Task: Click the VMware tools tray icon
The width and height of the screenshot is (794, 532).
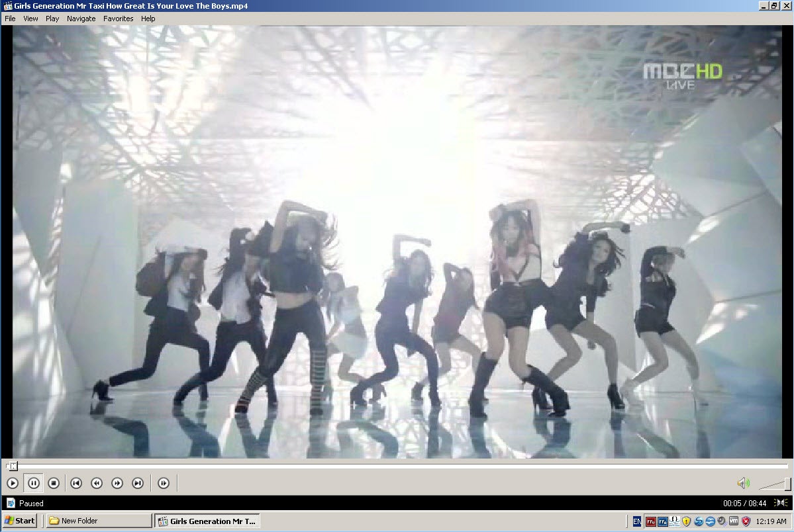Action: [x=734, y=521]
